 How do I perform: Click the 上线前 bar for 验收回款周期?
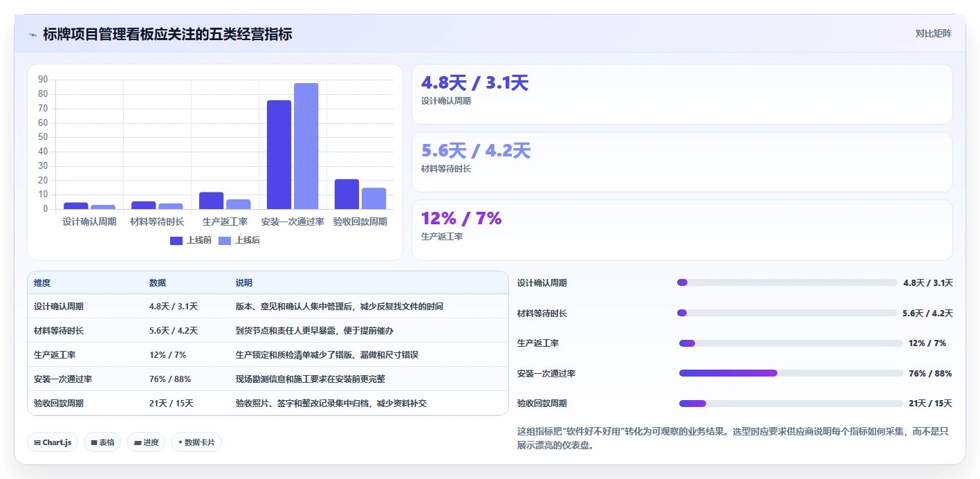point(346,194)
